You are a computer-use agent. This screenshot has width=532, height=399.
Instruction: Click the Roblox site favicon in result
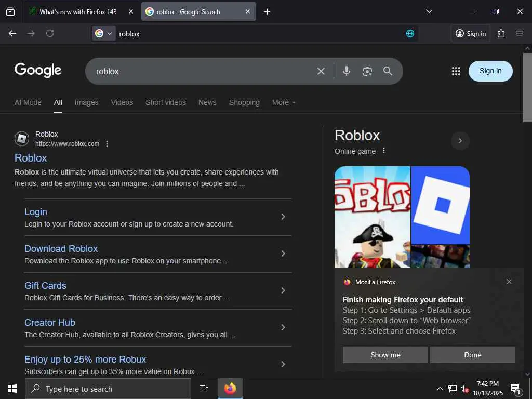point(22,139)
